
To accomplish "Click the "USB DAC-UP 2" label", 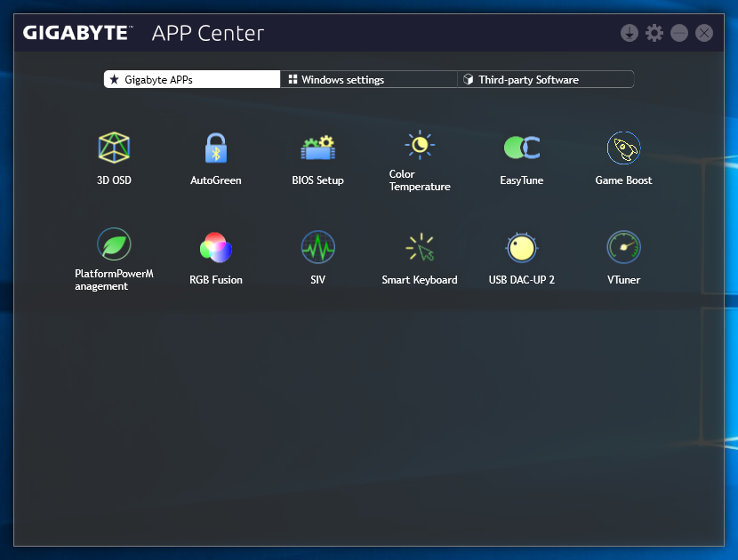I will coord(522,280).
